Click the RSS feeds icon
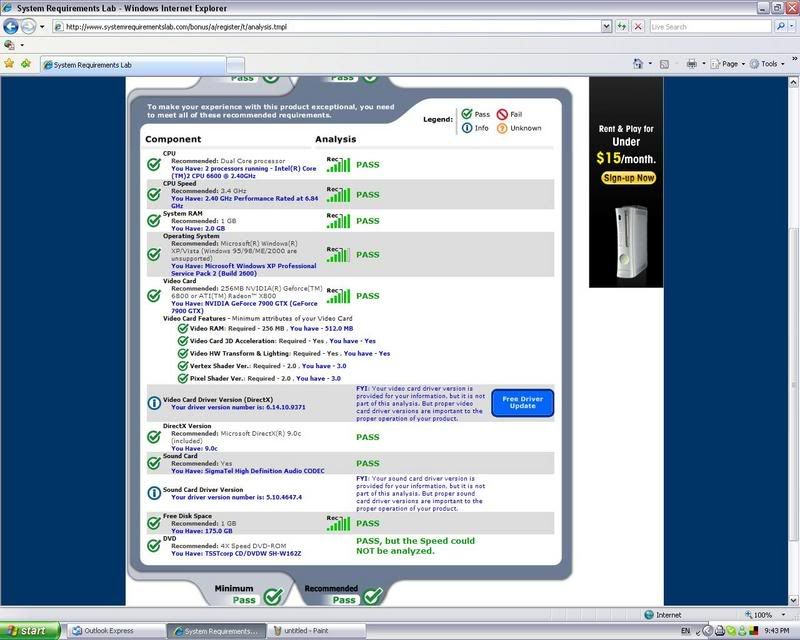Image resolution: width=800 pixels, height=640 pixels. tap(664, 63)
